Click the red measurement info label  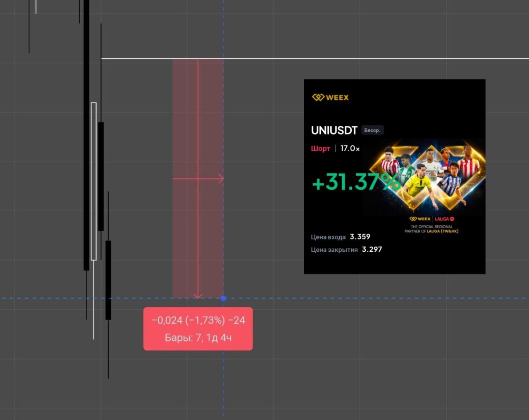pos(198,329)
